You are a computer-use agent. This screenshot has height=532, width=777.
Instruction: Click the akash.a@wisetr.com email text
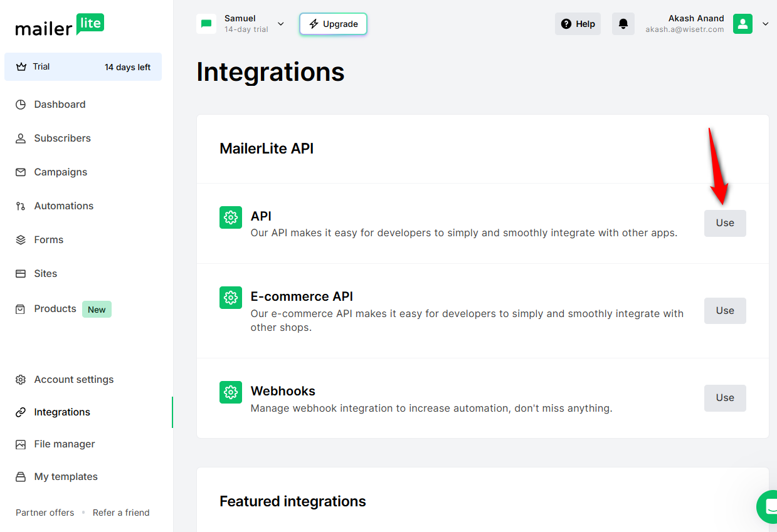(x=685, y=29)
